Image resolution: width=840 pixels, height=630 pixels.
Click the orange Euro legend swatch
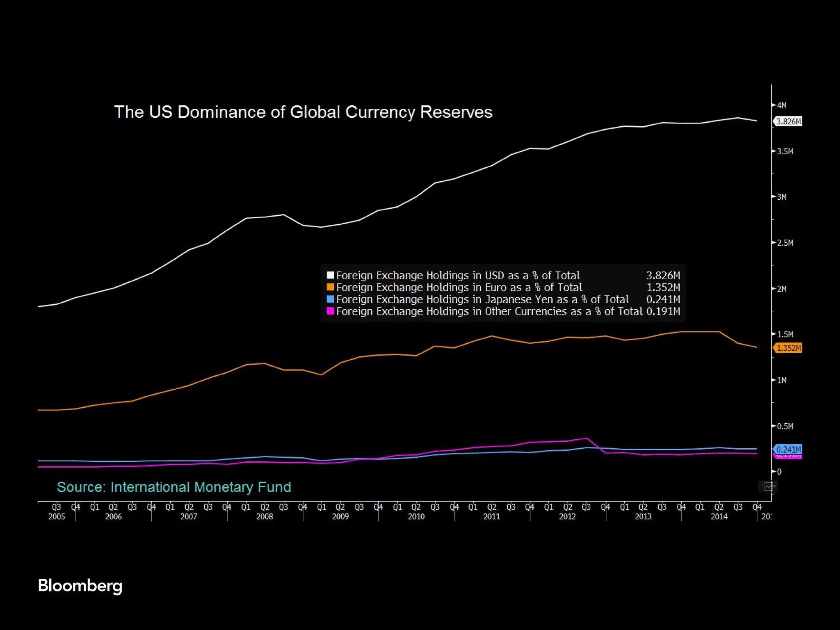330,287
